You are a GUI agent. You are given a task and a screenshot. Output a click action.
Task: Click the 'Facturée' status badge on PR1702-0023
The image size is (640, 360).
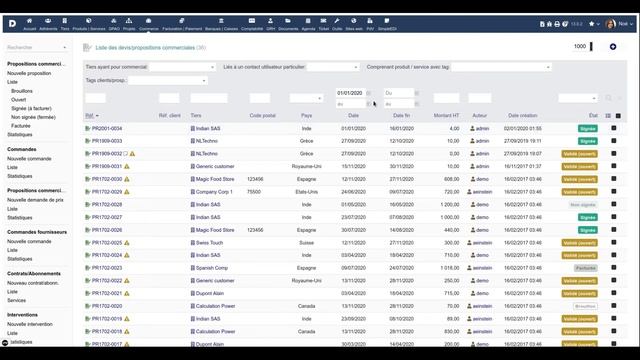tap(586, 268)
